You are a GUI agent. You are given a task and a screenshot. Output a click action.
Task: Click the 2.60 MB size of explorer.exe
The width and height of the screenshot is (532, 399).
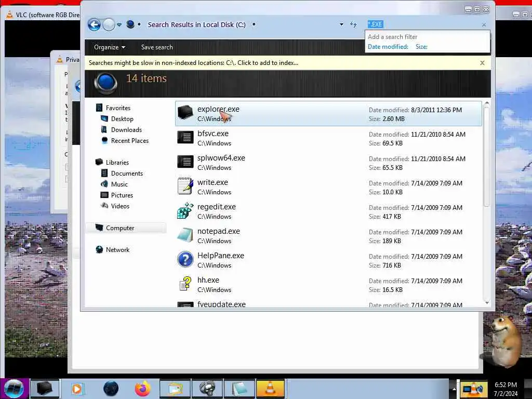(393, 119)
